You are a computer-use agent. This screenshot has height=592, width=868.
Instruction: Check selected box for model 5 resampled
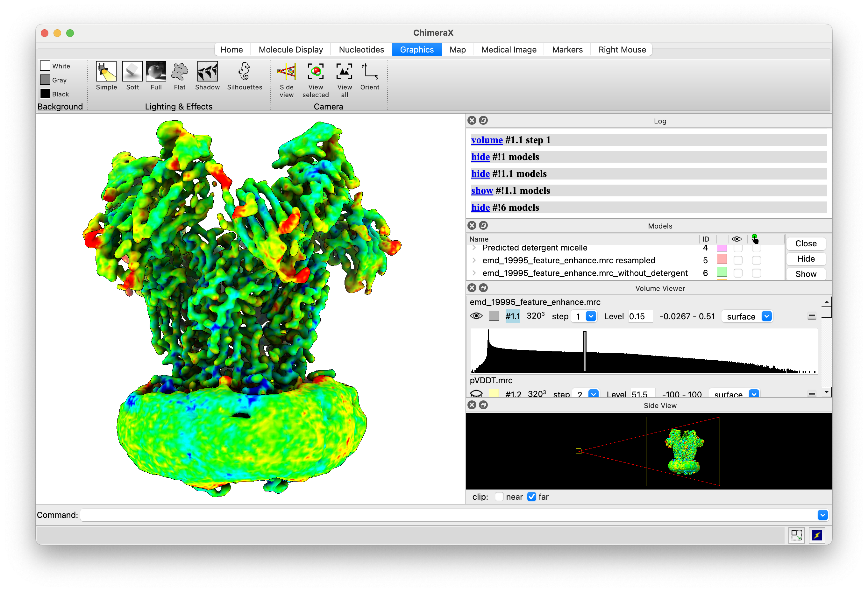tap(756, 260)
